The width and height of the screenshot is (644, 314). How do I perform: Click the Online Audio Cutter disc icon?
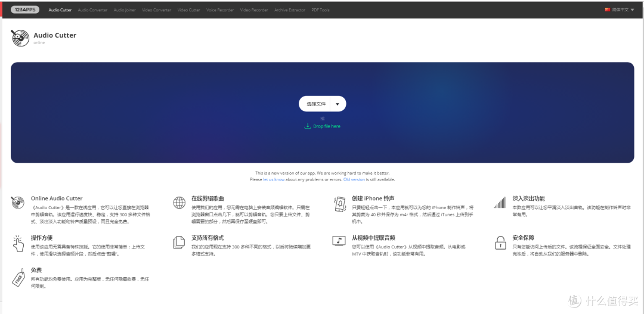click(18, 203)
